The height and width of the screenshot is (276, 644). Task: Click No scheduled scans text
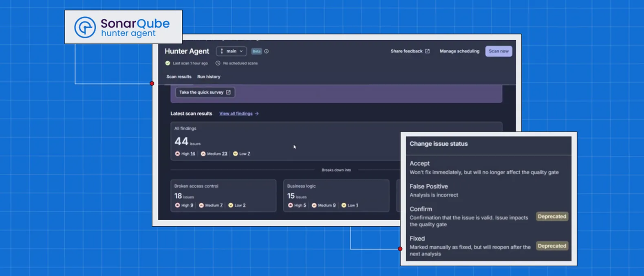[240, 63]
